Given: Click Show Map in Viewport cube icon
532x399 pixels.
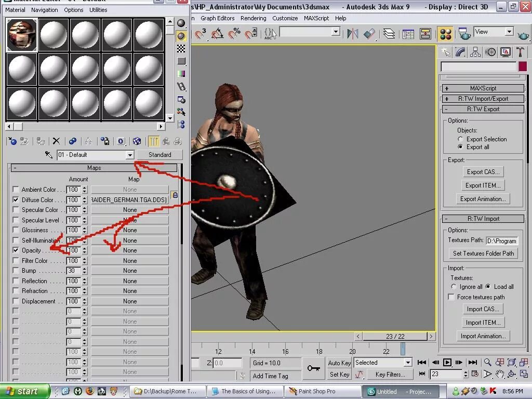Looking at the screenshot, I should (x=137, y=141).
